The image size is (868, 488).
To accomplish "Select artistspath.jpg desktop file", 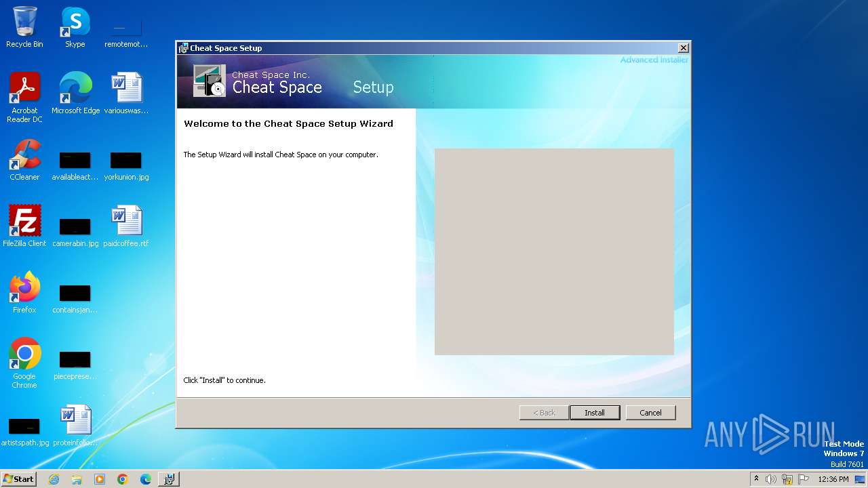I will pos(24,432).
